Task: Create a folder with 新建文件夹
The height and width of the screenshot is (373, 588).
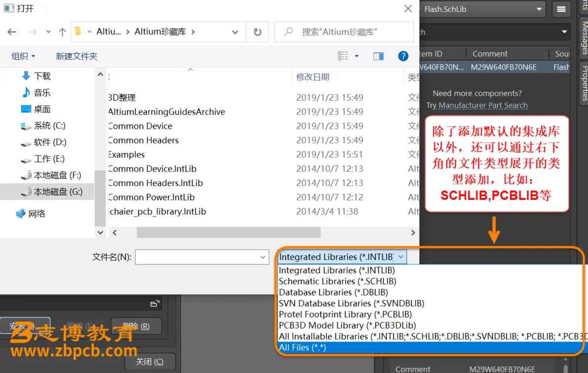Action: [x=76, y=56]
